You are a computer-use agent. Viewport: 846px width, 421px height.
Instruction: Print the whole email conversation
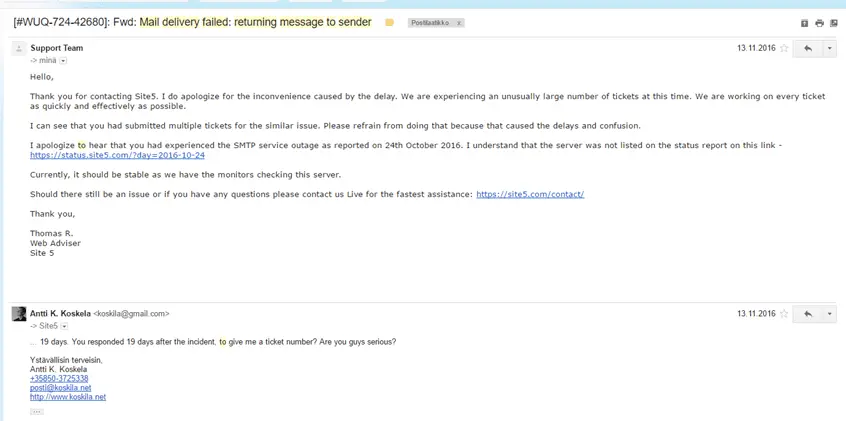819,22
